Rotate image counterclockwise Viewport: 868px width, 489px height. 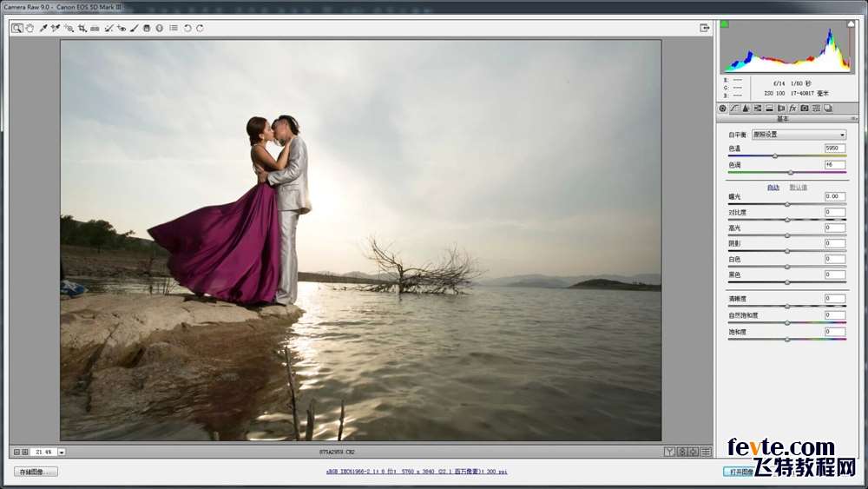187,28
